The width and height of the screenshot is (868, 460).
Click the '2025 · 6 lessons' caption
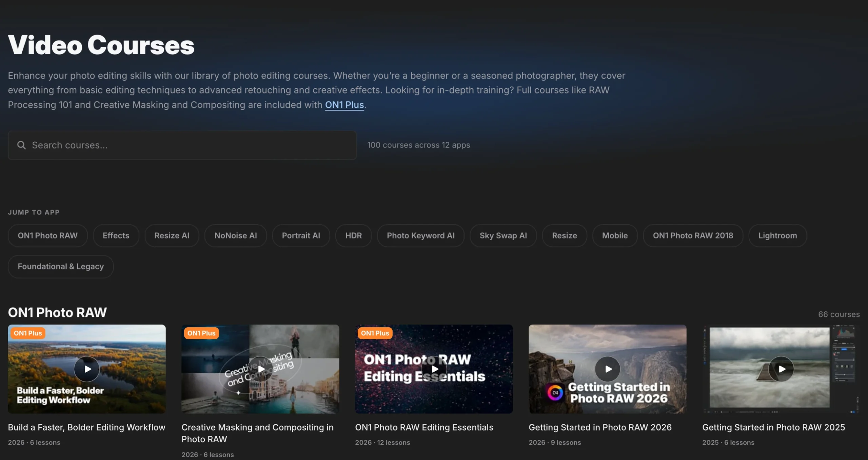coord(728,442)
